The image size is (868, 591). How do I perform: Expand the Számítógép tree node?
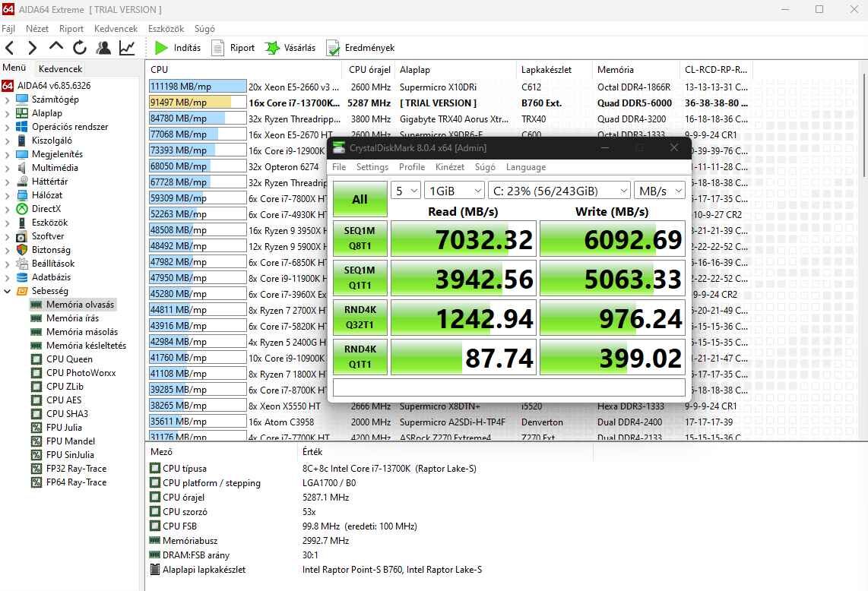click(x=7, y=100)
